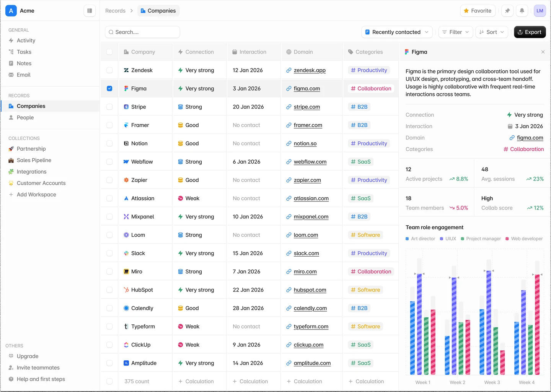Click the HubSpot logo icon
The width and height of the screenshot is (551, 392).
126,290
